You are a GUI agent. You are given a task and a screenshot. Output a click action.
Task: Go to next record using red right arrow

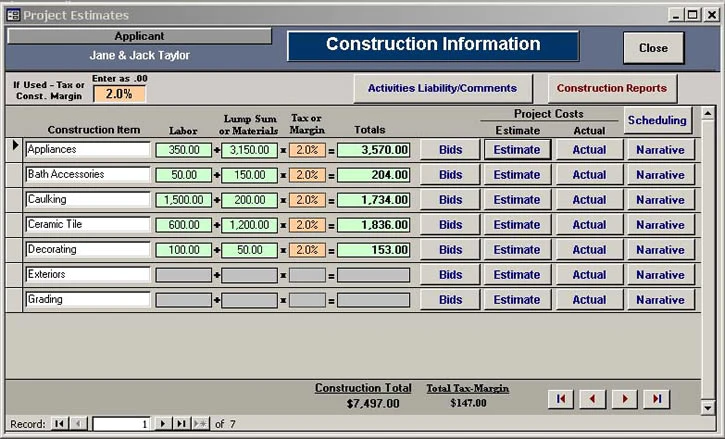[x=625, y=399]
